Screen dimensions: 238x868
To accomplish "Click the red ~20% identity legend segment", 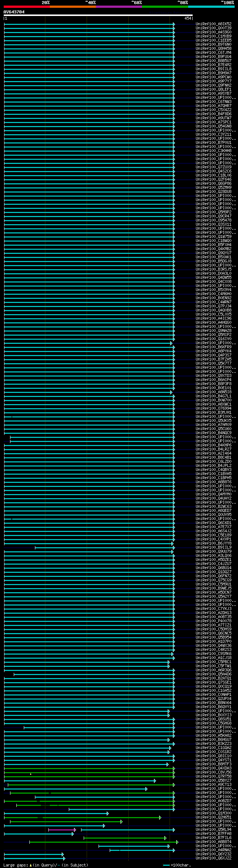I will 27,7.
